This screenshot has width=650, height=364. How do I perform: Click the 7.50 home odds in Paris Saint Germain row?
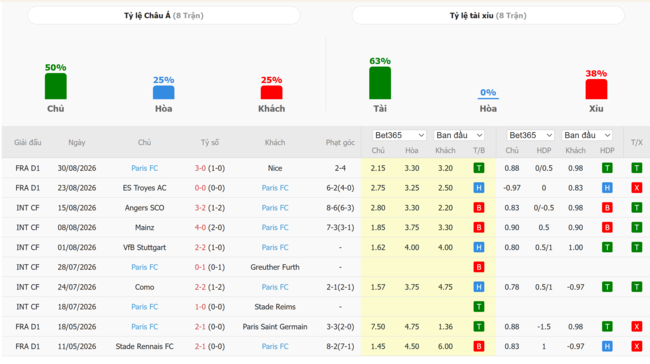tap(378, 327)
